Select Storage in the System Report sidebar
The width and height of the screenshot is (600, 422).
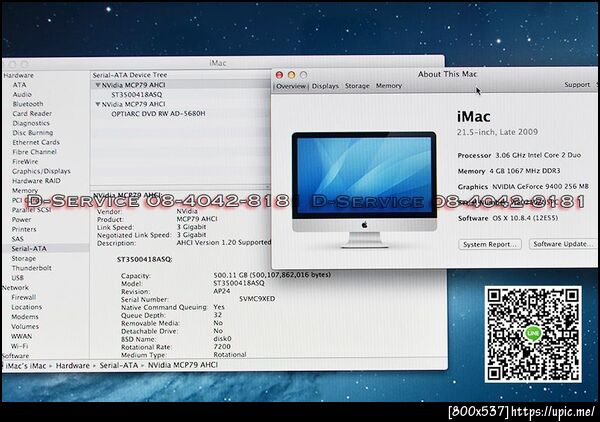23,259
